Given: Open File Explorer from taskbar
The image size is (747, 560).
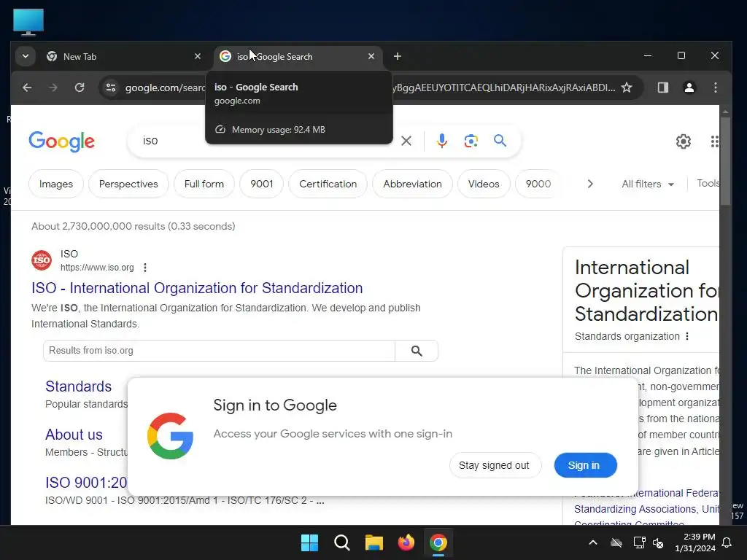Looking at the screenshot, I should pos(374,542).
